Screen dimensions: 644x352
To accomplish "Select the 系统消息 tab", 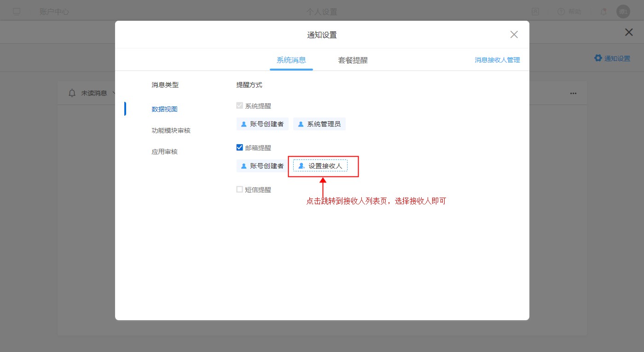I will click(291, 60).
